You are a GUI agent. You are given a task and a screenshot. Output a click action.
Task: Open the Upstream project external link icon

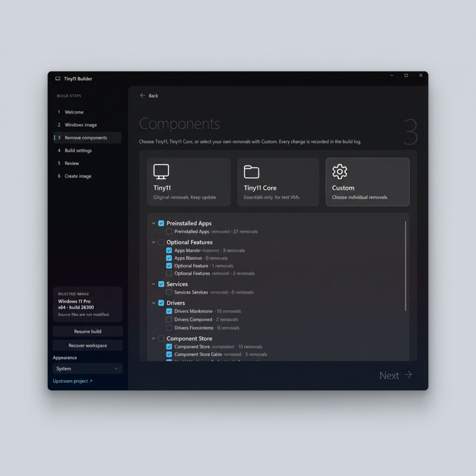[x=91, y=381]
